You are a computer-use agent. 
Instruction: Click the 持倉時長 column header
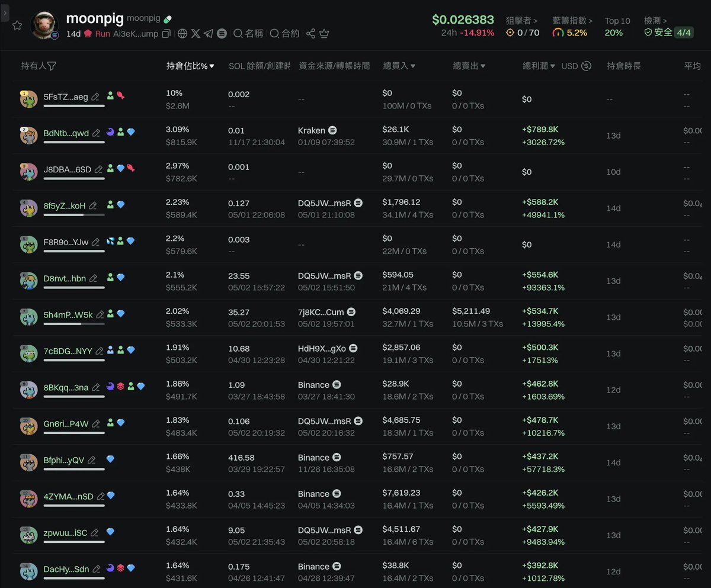[x=624, y=66]
